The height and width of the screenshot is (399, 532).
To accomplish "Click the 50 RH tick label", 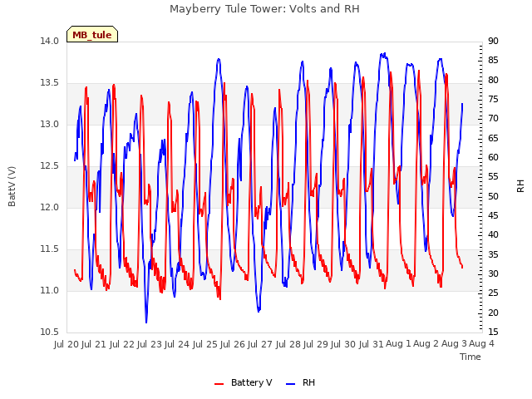I will tap(493, 196).
